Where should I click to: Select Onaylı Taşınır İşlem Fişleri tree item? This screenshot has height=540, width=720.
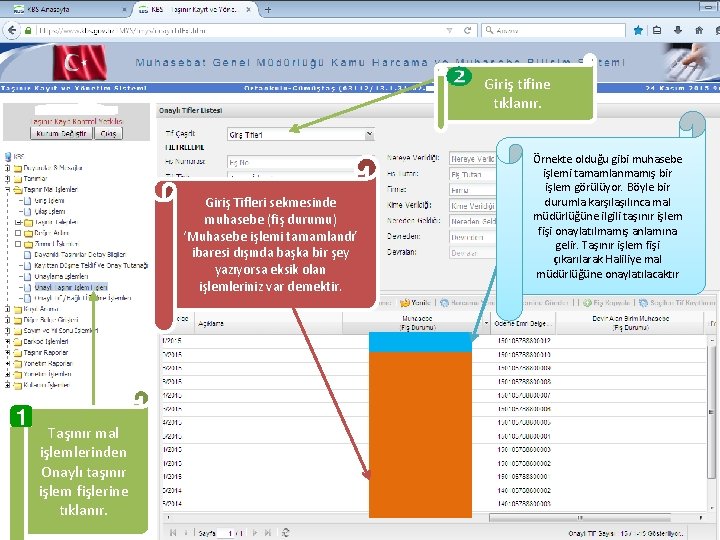(71, 287)
